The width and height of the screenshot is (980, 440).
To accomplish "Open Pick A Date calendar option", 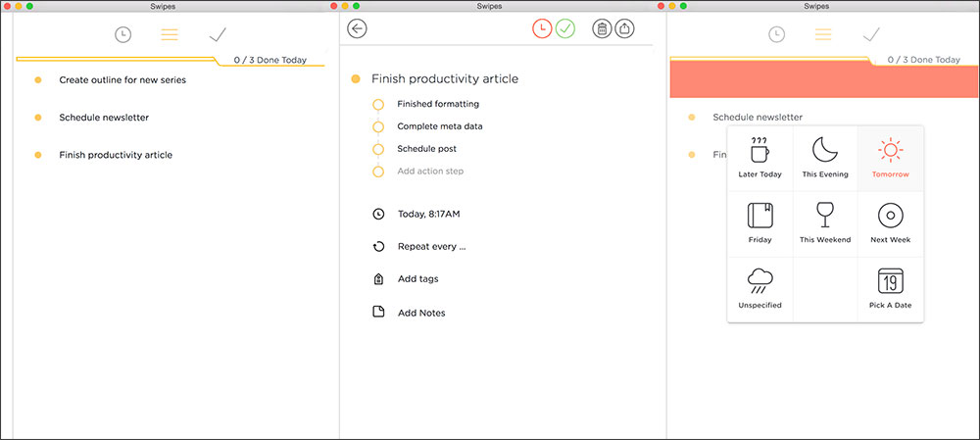I will (x=891, y=289).
